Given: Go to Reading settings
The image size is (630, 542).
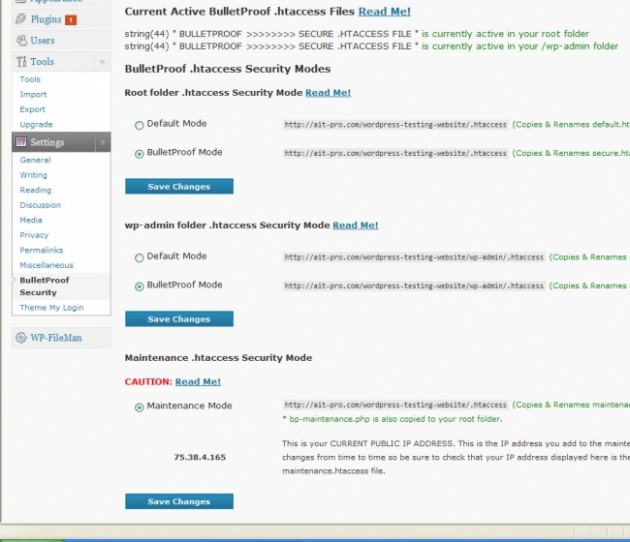Looking at the screenshot, I should pos(35,190).
